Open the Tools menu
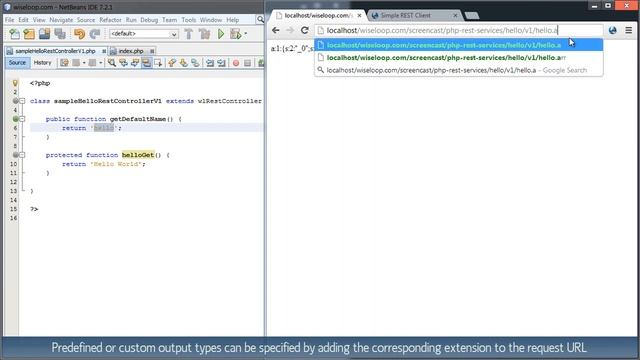 [189, 20]
